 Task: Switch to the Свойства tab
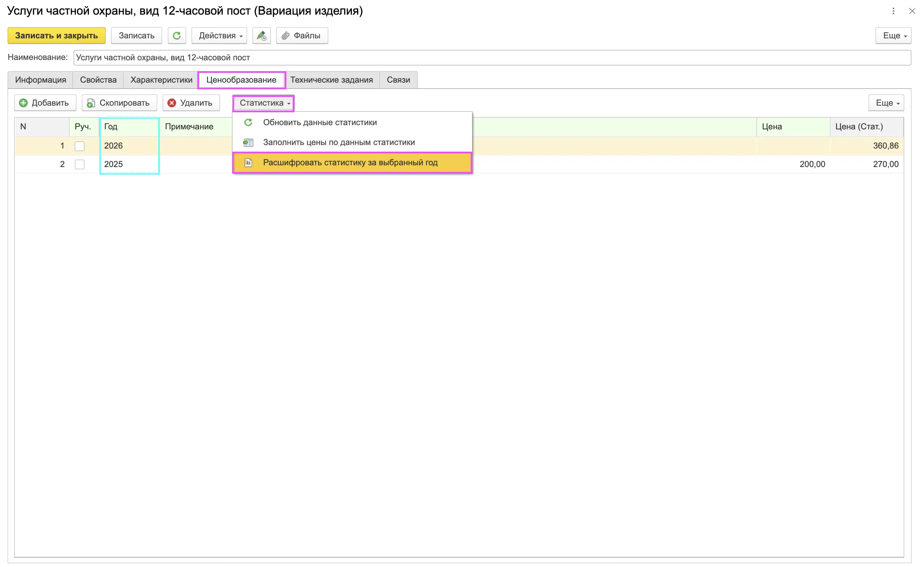pyautogui.click(x=98, y=80)
